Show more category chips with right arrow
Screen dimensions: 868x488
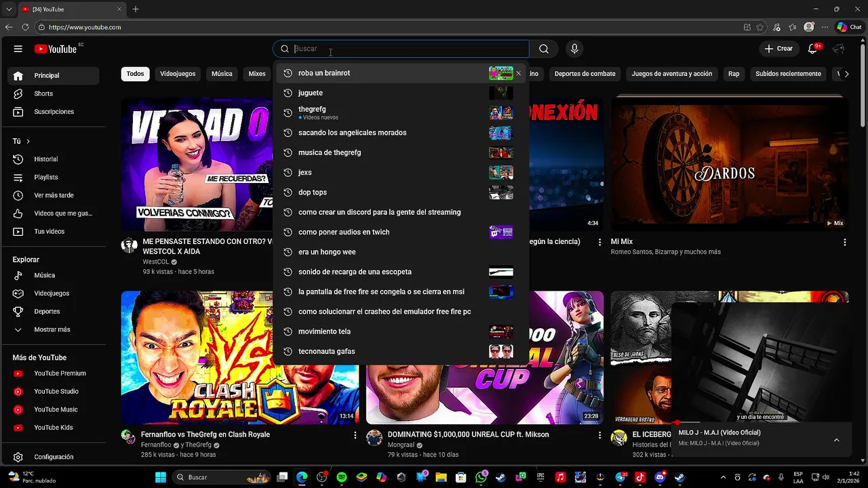(846, 74)
